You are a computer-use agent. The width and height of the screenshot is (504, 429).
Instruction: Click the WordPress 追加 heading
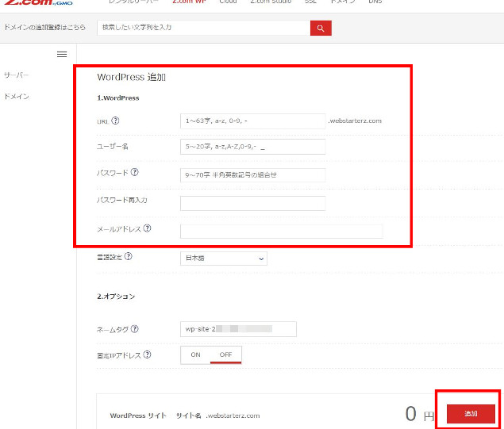point(131,77)
